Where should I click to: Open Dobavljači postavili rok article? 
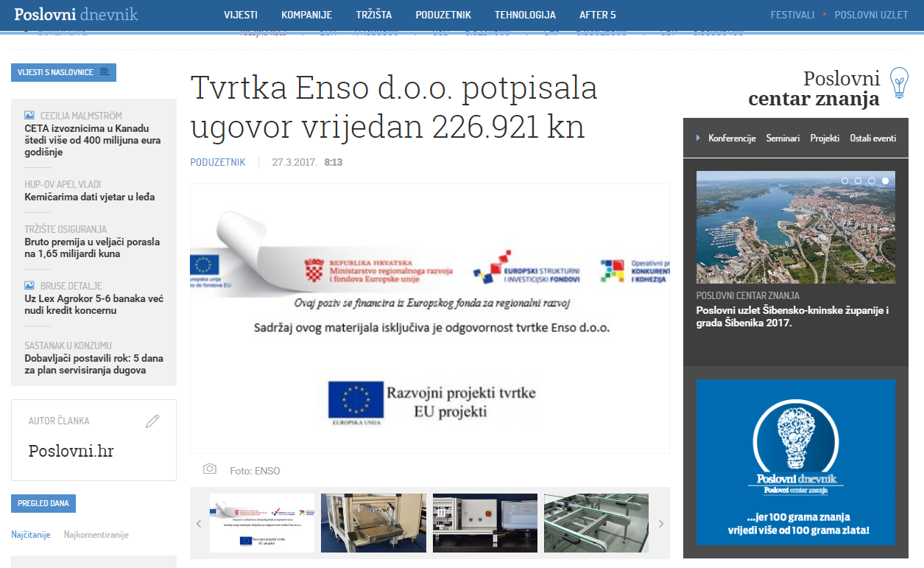(x=94, y=364)
